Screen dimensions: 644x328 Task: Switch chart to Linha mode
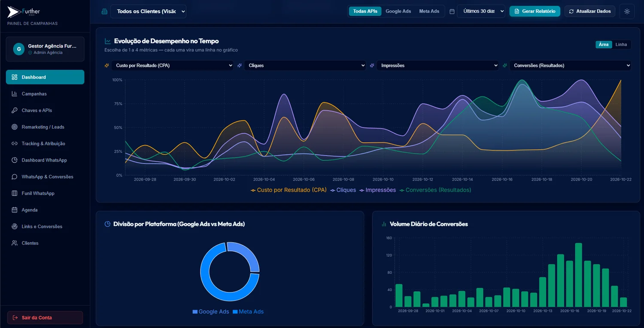621,45
